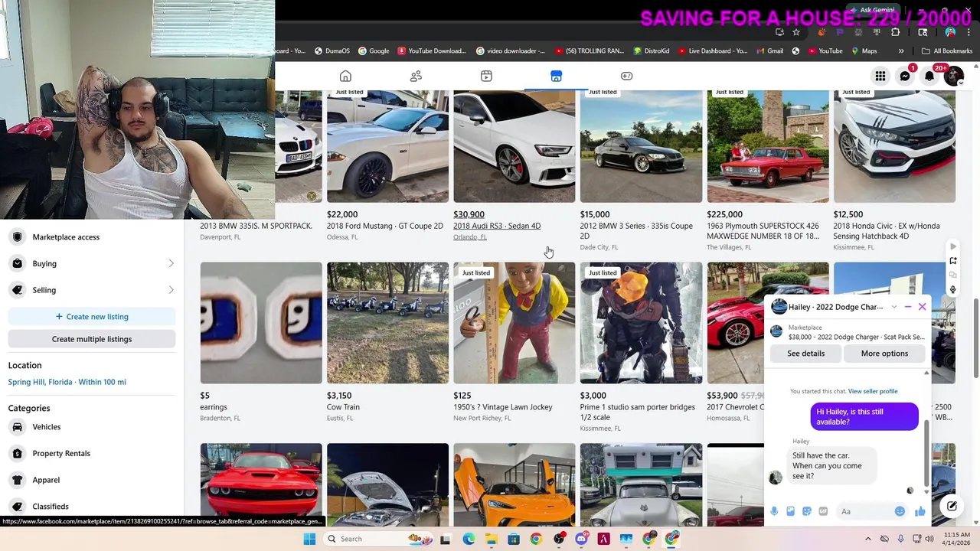Viewport: 980px width, 551px height.
Task: Send a thumbs-up like in chat
Action: [x=920, y=511]
